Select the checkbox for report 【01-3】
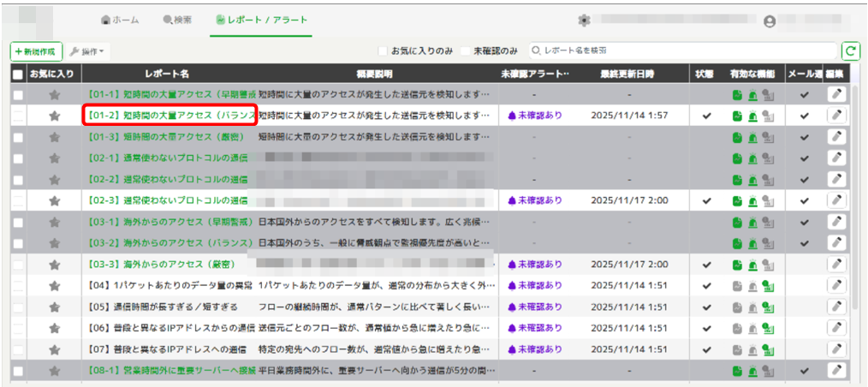Viewport: 868px width, 387px height. tap(18, 137)
